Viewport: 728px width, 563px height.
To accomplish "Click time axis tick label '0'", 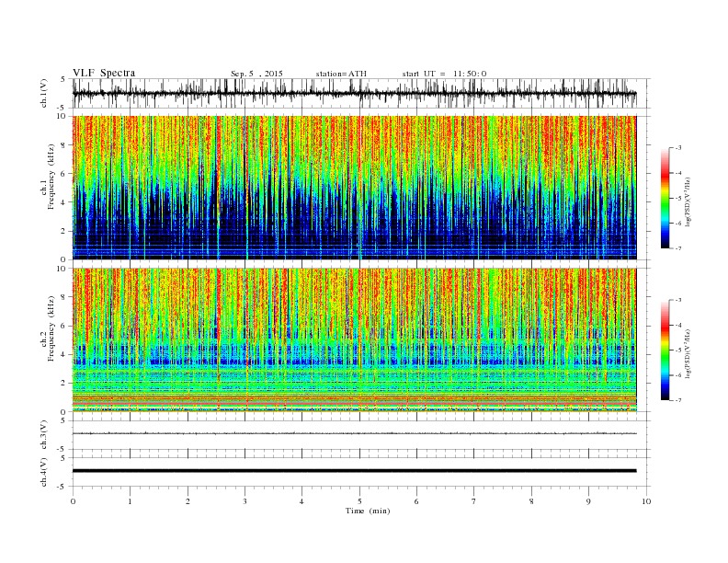I will tap(73, 501).
